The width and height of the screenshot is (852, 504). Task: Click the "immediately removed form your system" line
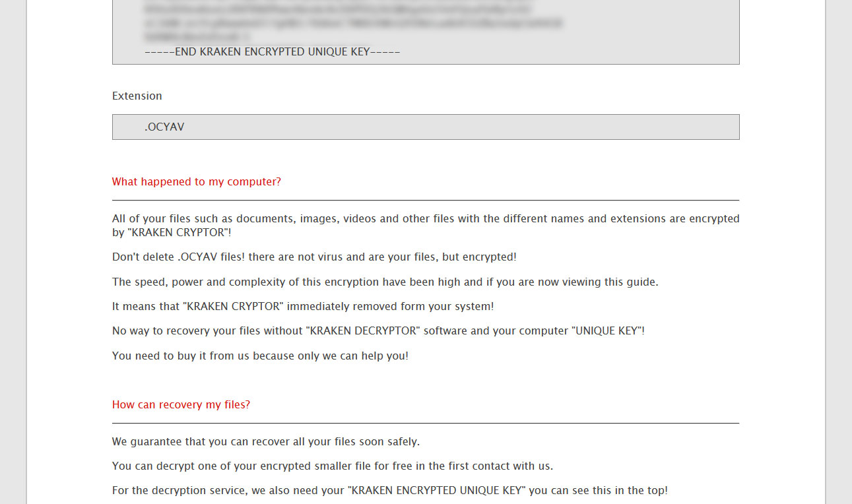point(303,306)
